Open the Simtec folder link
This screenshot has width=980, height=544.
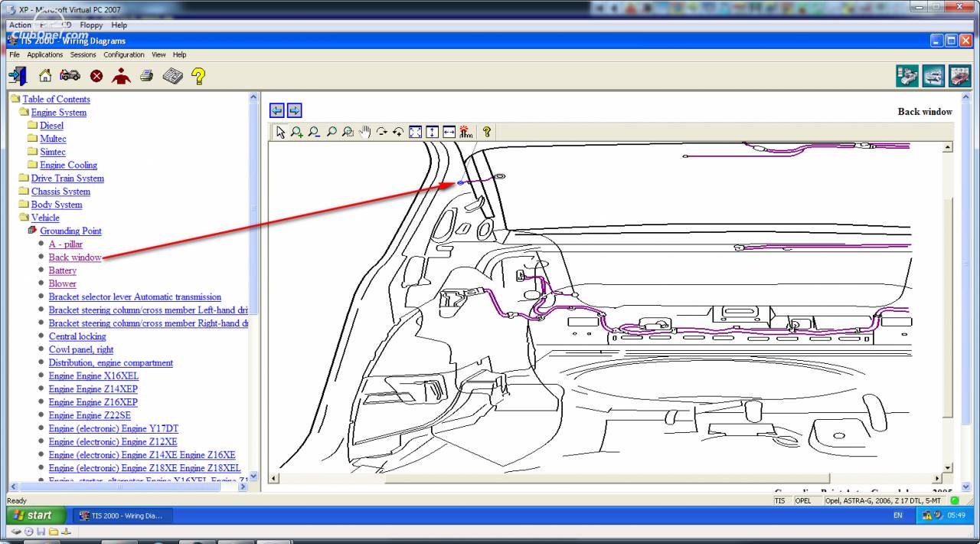tap(53, 152)
